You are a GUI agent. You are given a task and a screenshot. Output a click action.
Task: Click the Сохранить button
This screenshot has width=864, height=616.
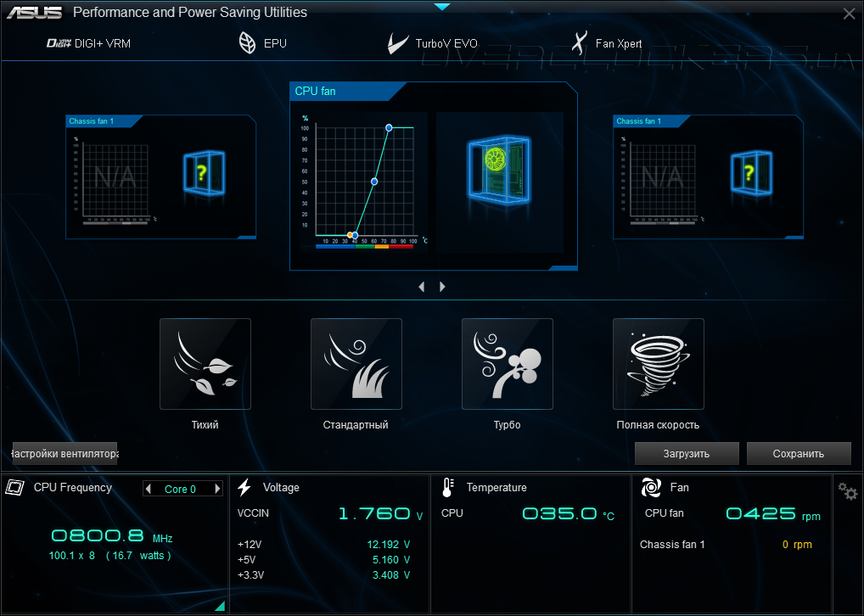(799, 453)
